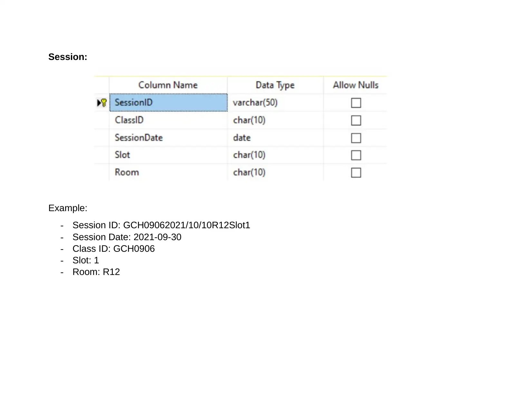This screenshot has width=532, height=411.
Task: Click the Slot: 1 line
Action: click(x=86, y=260)
